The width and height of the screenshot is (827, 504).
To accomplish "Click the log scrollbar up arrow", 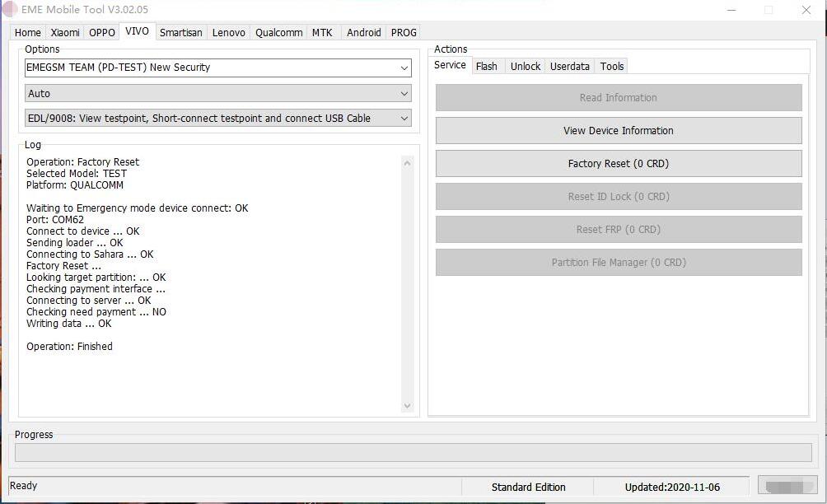I will click(407, 163).
